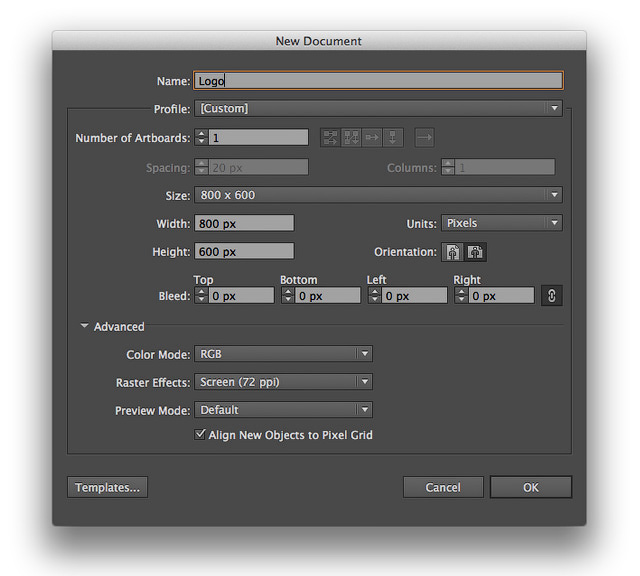Click the change layout direction arrow icon
Screen dimensions: 640x576
coord(424,138)
